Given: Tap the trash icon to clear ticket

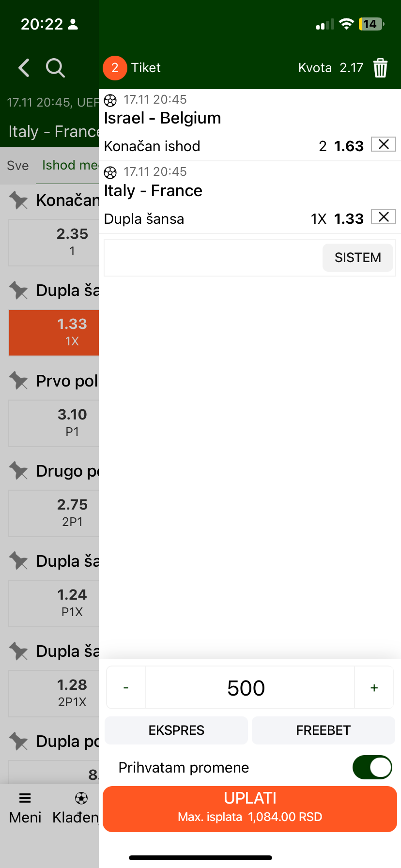Looking at the screenshot, I should click(380, 68).
